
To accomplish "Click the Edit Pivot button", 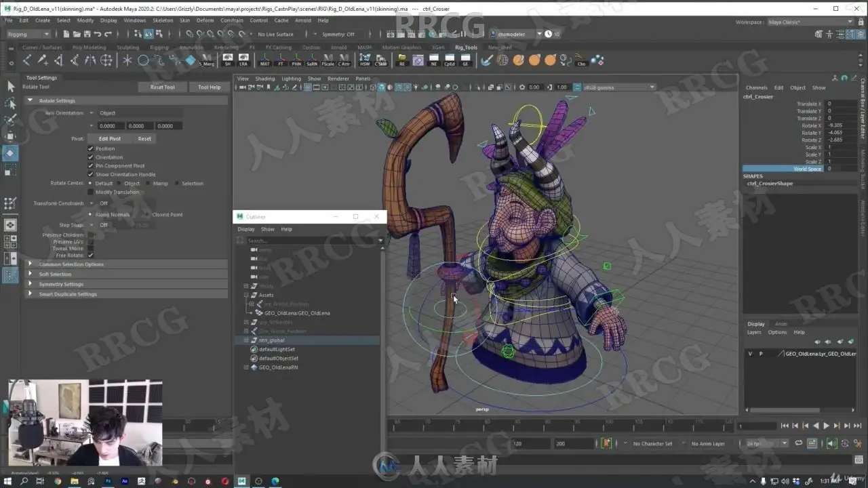I will [x=109, y=139].
